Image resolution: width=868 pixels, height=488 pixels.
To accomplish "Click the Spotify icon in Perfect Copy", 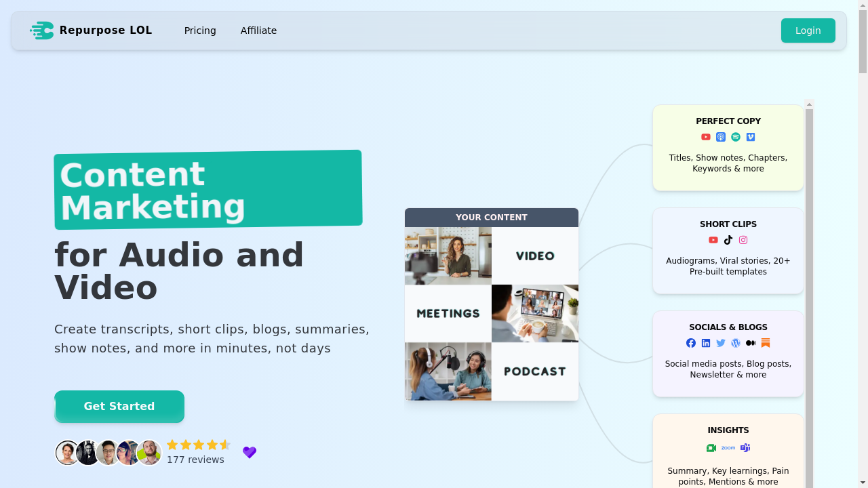I will [x=736, y=137].
